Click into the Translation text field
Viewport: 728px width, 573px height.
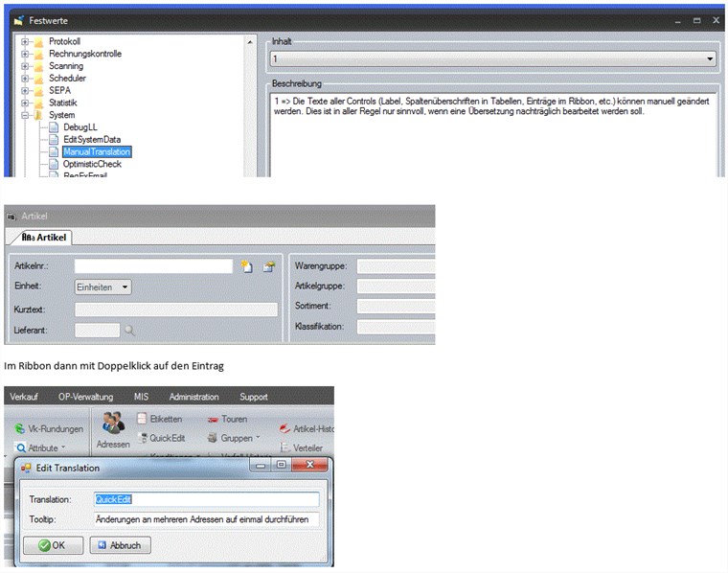pyautogui.click(x=205, y=499)
